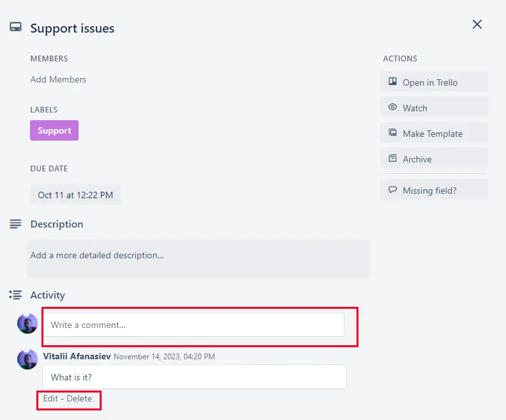Archive this card

[434, 159]
